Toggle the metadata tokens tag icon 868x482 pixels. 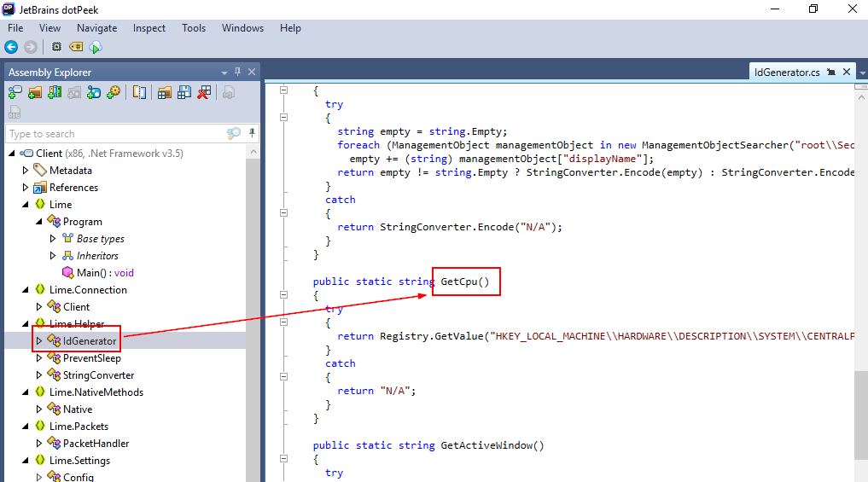pyautogui.click(x=76, y=48)
